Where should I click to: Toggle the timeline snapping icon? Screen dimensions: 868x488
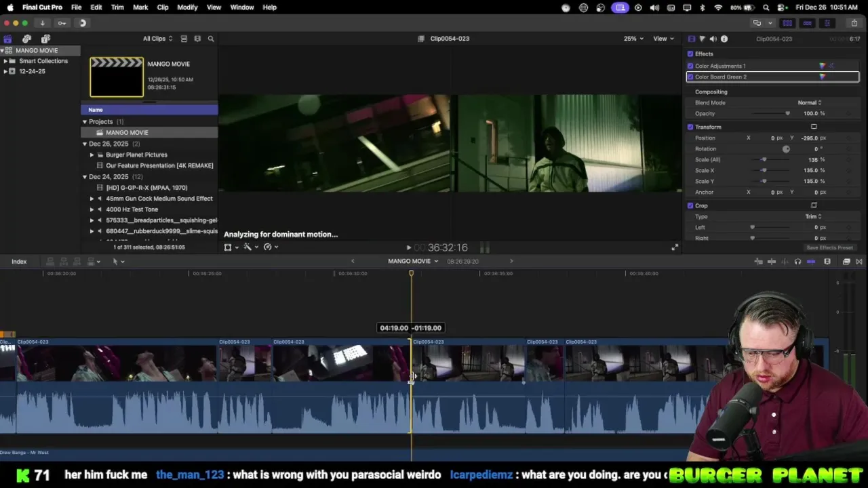pos(811,262)
